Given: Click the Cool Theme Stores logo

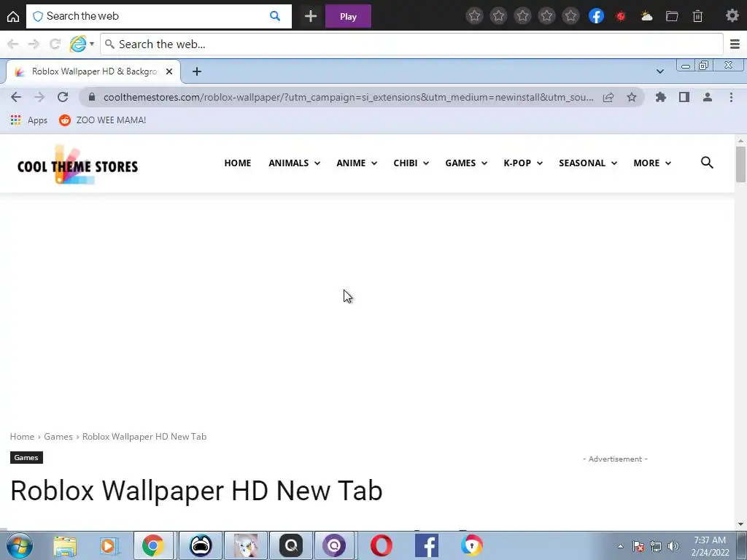Looking at the screenshot, I should click(77, 165).
